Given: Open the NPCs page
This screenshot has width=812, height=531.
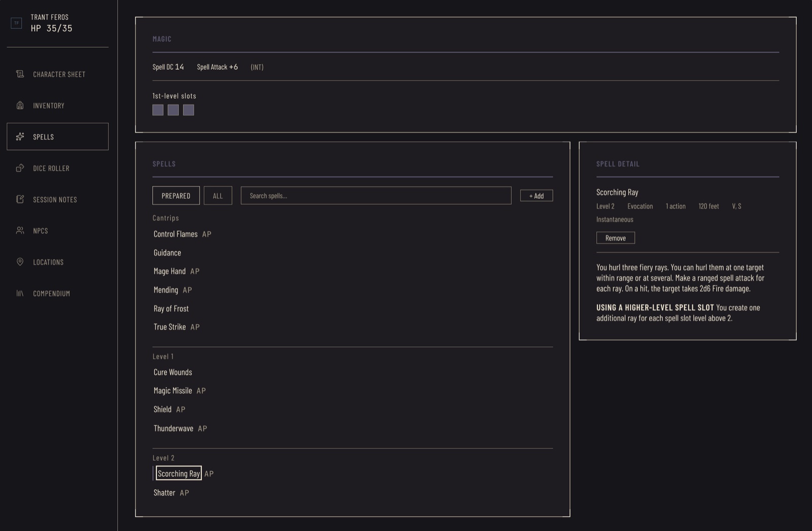Looking at the screenshot, I should click(58, 230).
